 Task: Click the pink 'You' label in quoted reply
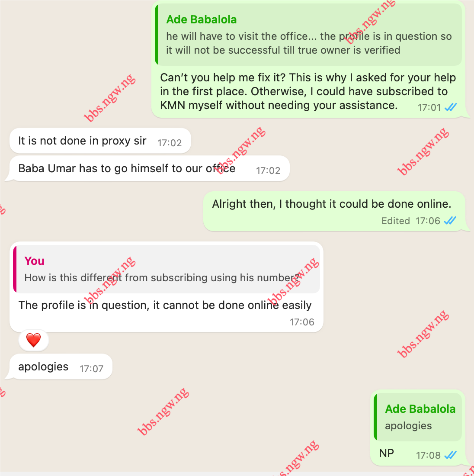(x=34, y=261)
